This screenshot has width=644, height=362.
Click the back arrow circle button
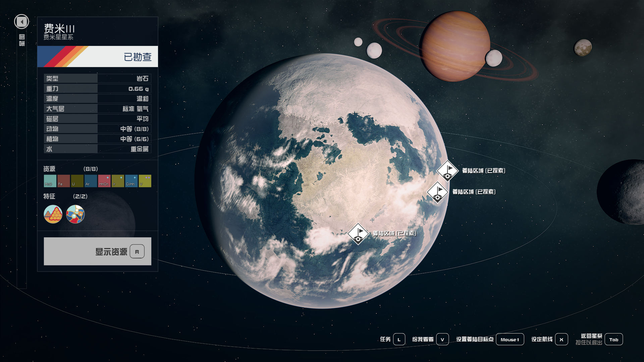[x=21, y=22]
